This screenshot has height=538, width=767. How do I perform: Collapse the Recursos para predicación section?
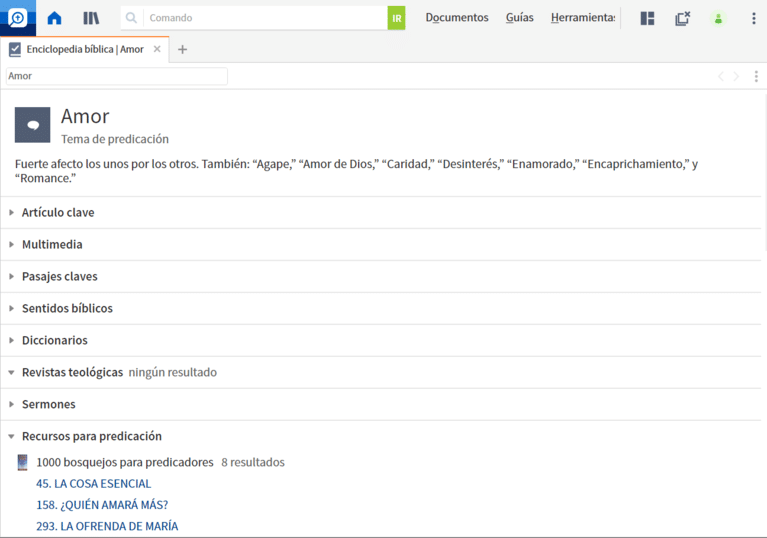pyautogui.click(x=91, y=436)
